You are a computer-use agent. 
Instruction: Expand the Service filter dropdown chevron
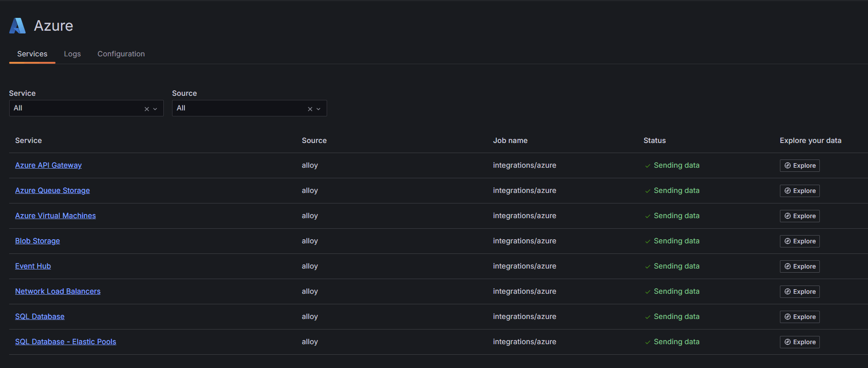point(155,109)
